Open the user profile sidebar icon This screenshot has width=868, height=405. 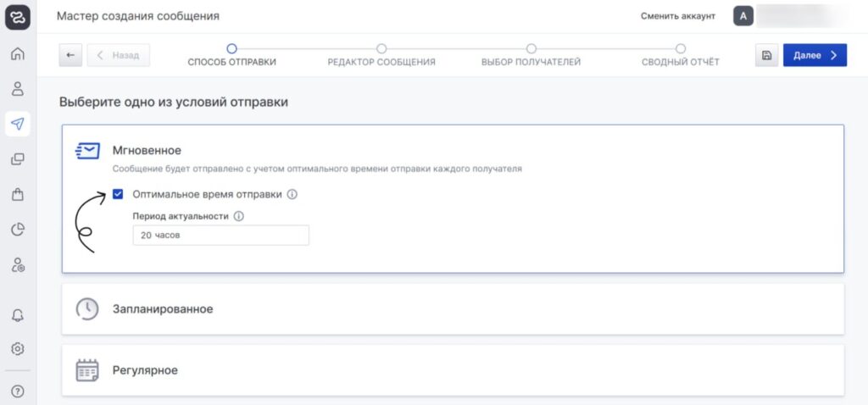point(17,89)
